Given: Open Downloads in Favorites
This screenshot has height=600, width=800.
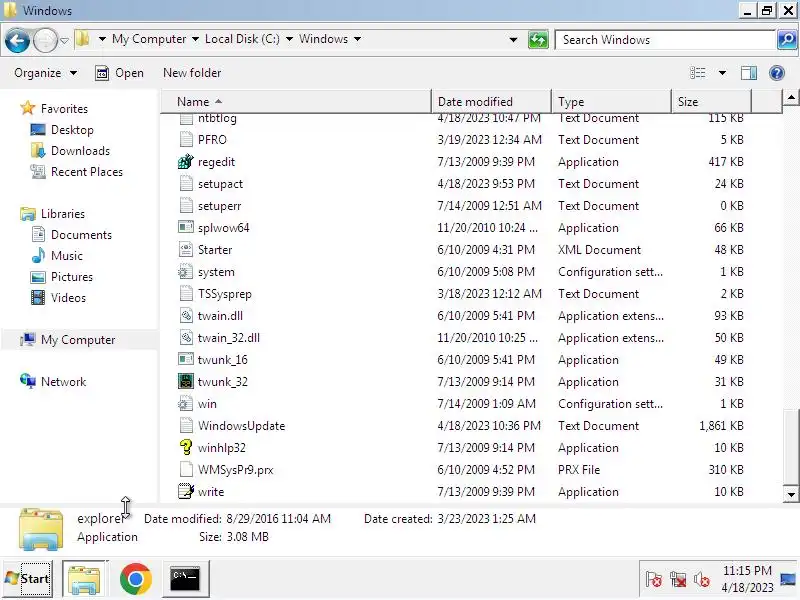Looking at the screenshot, I should (80, 151).
